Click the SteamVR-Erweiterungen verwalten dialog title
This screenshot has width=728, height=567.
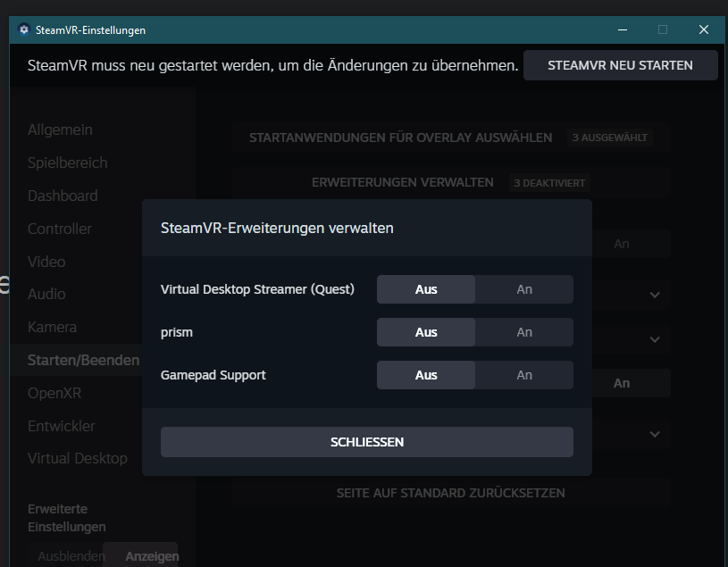277,228
